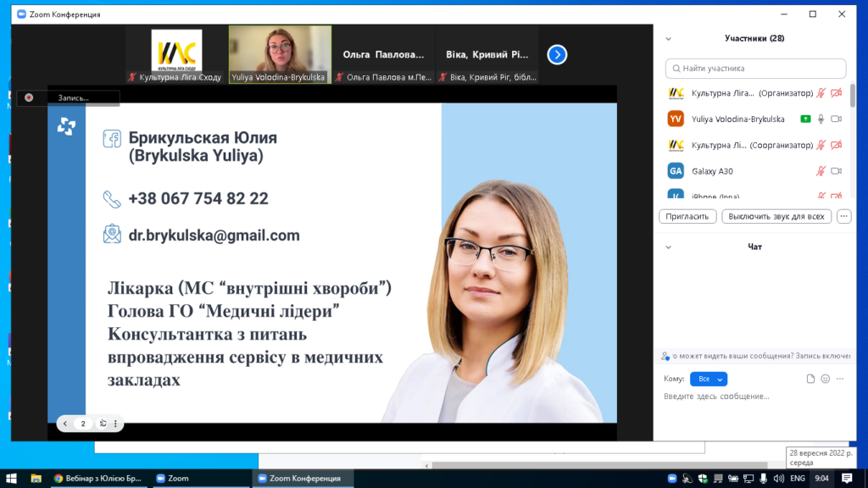Screen dimensions: 868x488
Task: Select Yuliya Volodina-Brykulska video thumbnail
Action: coord(280,55)
